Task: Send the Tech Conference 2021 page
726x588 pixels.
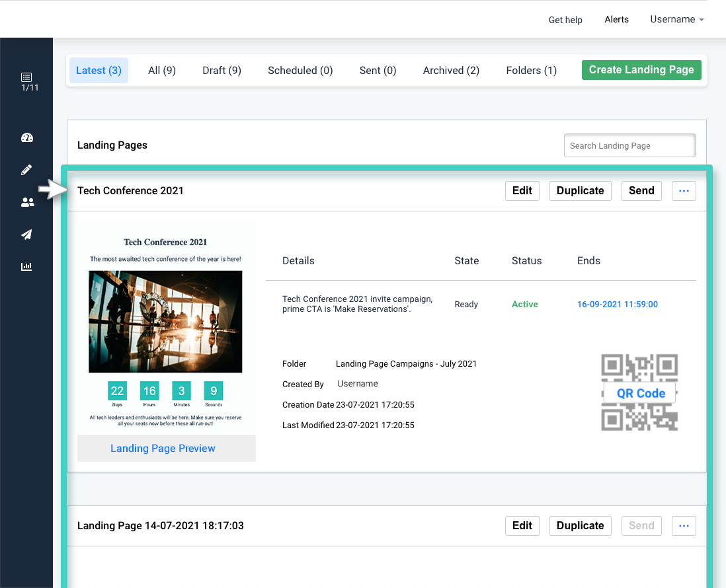Action: tap(641, 190)
